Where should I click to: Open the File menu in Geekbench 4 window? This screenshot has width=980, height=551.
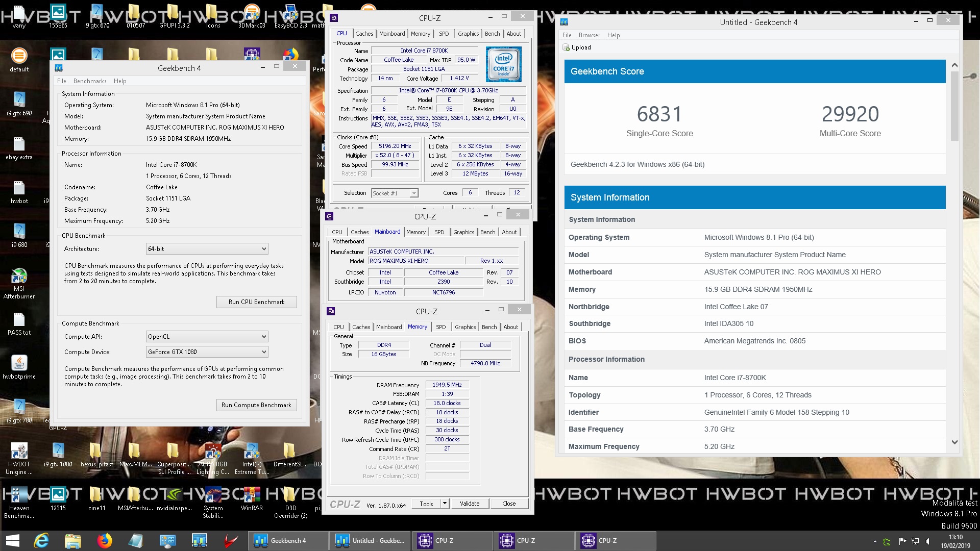[62, 81]
